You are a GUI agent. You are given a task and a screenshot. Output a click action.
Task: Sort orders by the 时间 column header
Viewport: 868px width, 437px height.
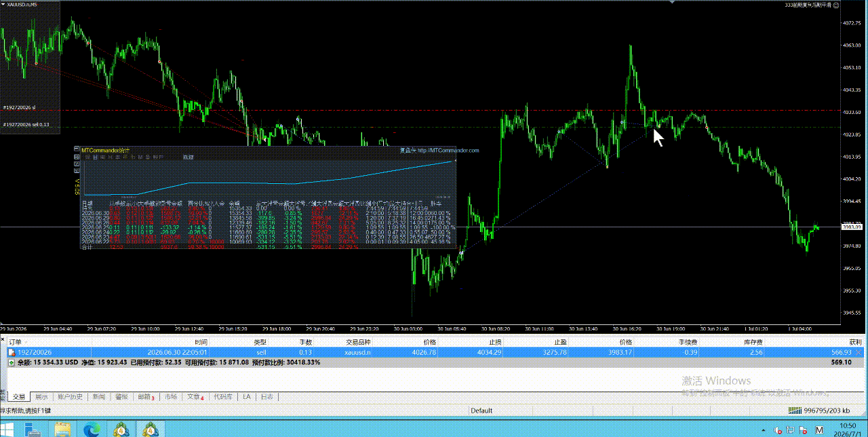point(201,343)
